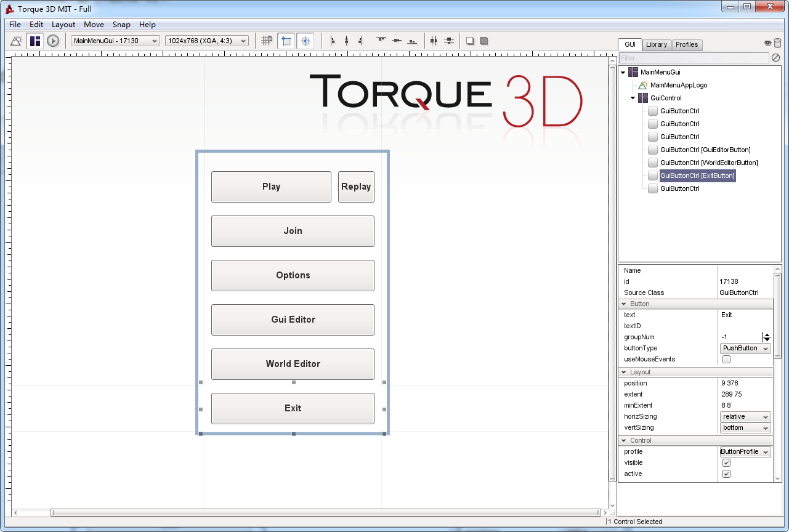The image size is (789, 532).
Task: Click the align left edges icon
Action: (333, 41)
